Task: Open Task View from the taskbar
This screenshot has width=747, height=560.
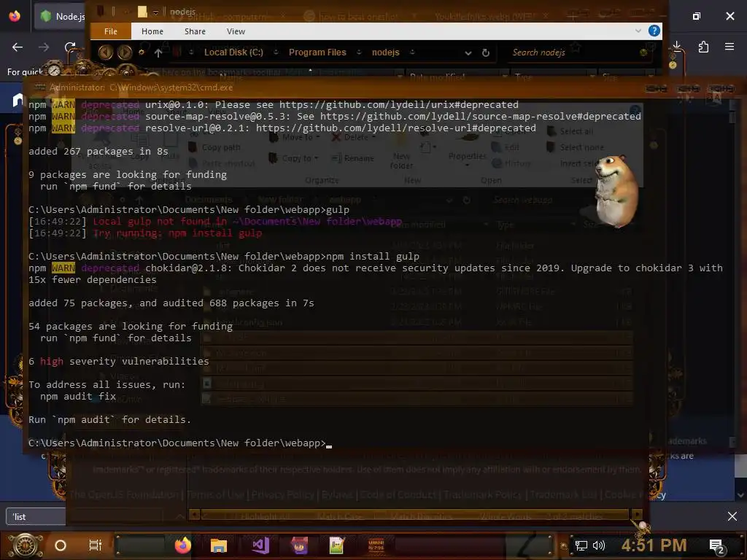Action: (x=96, y=545)
